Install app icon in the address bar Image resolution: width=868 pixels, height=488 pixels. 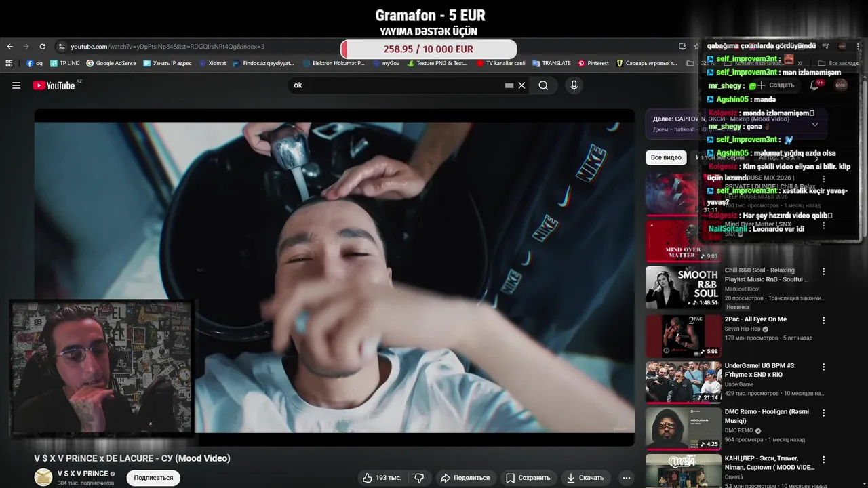682,47
